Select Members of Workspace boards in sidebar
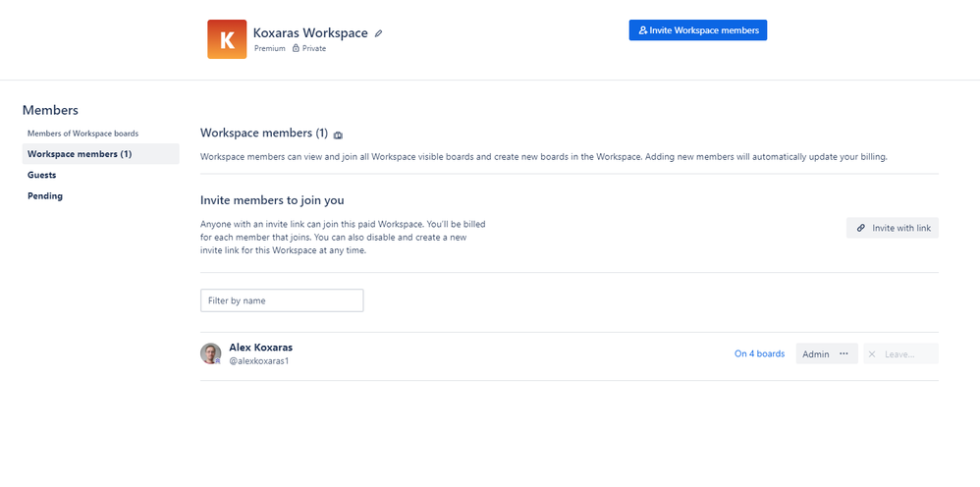This screenshot has height=487, width=980. [83, 134]
